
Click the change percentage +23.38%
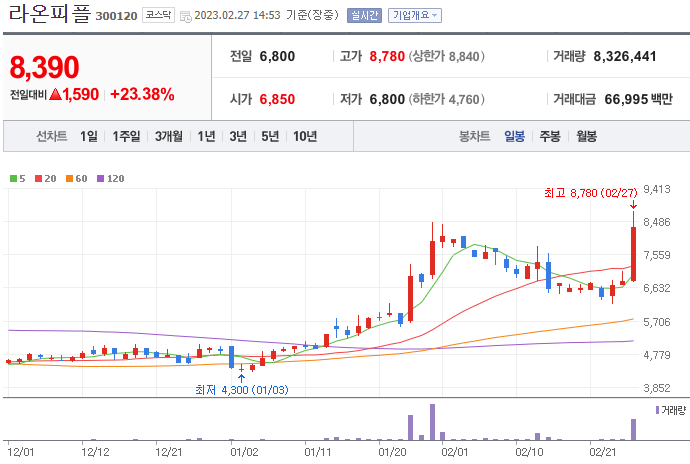(x=142, y=94)
